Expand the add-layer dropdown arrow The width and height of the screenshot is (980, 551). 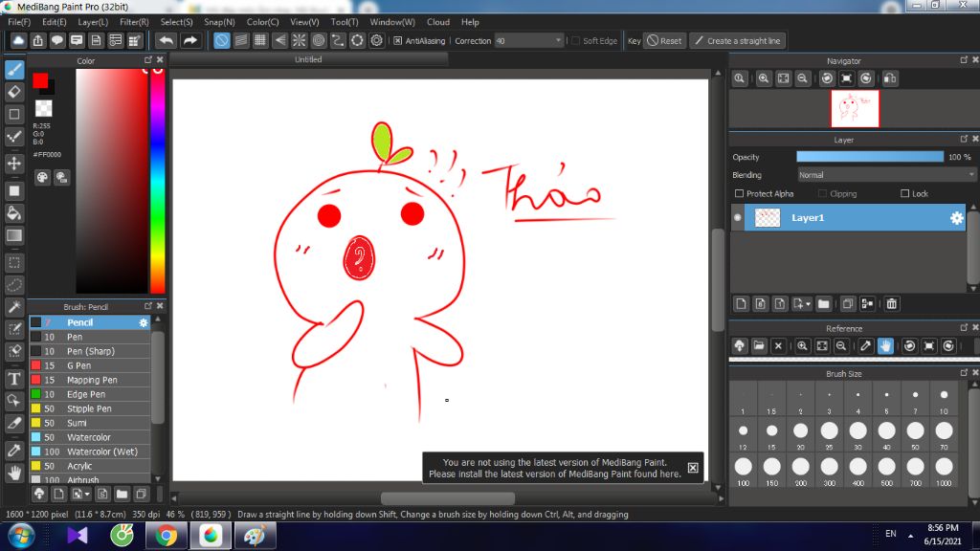pos(808,304)
